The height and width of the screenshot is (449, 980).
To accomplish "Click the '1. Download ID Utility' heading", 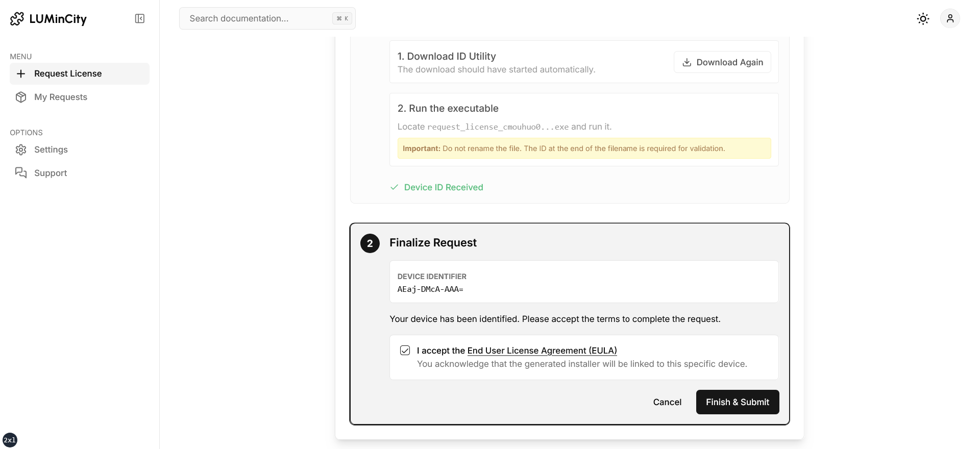I will pyautogui.click(x=447, y=56).
